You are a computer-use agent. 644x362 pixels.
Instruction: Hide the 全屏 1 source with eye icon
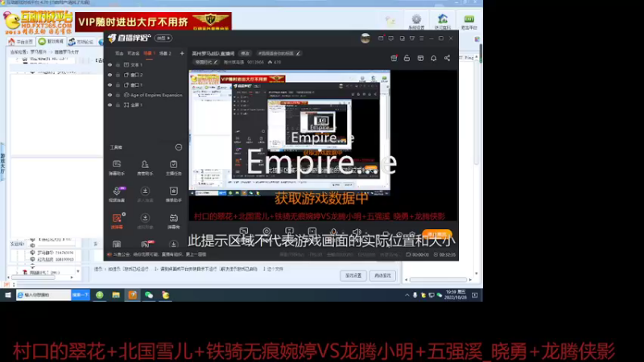pos(109,105)
